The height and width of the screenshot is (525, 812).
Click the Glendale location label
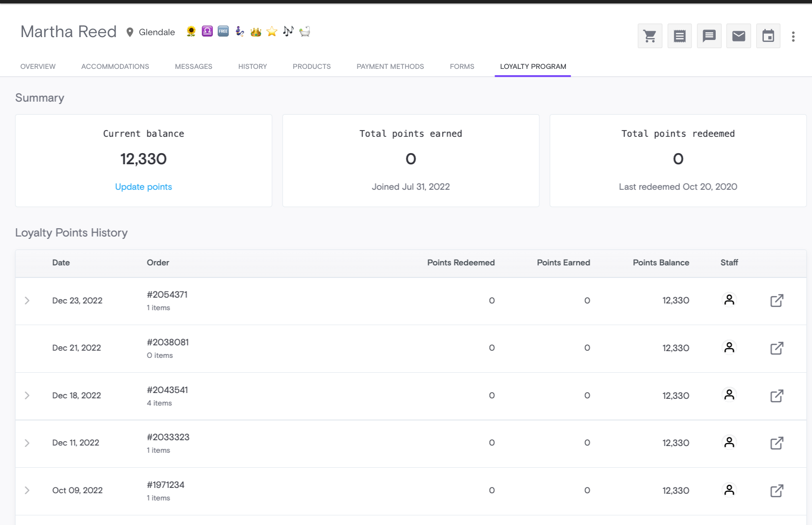pyautogui.click(x=157, y=32)
